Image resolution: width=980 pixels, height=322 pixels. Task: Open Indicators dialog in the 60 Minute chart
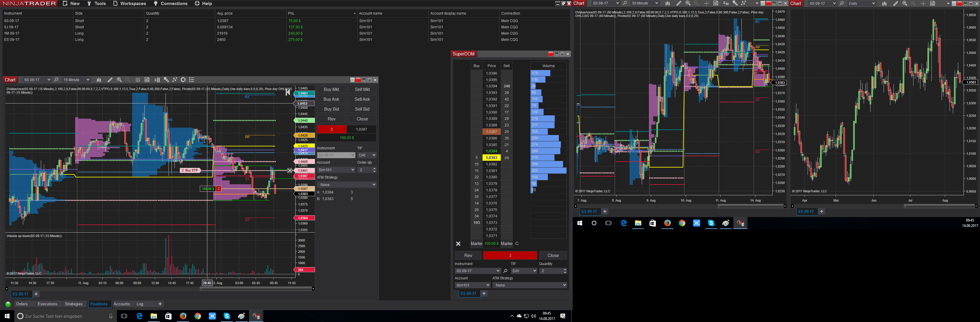pyautogui.click(x=743, y=3)
